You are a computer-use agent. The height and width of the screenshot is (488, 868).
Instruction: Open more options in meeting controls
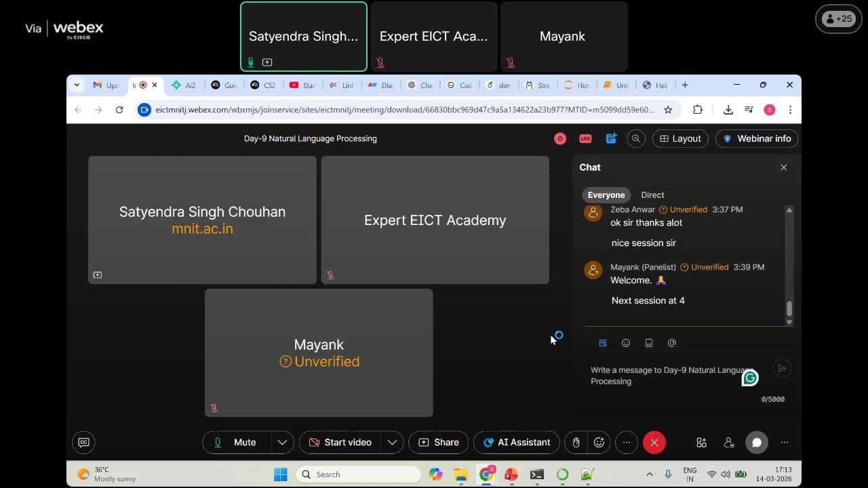pos(627,443)
